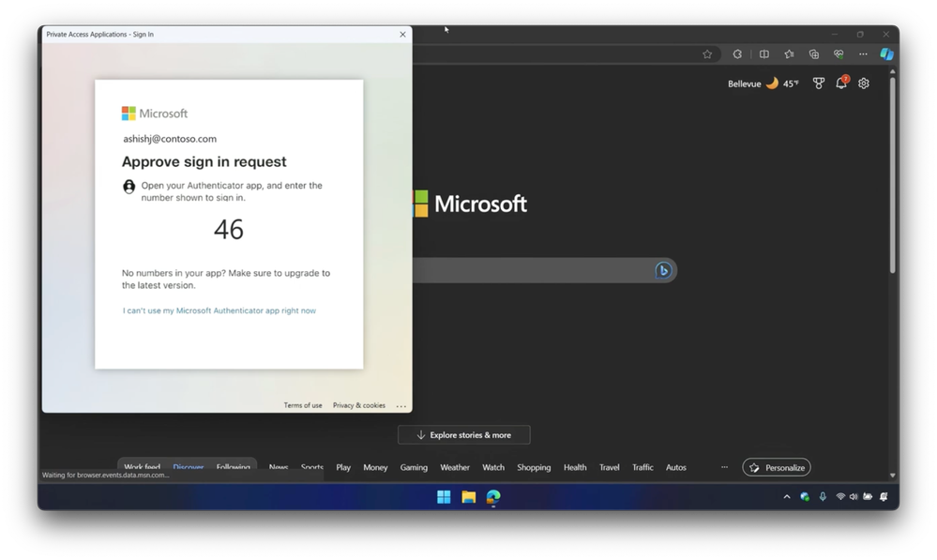937x560 pixels.
Task: Open the Weather tab in feed
Action: point(455,467)
